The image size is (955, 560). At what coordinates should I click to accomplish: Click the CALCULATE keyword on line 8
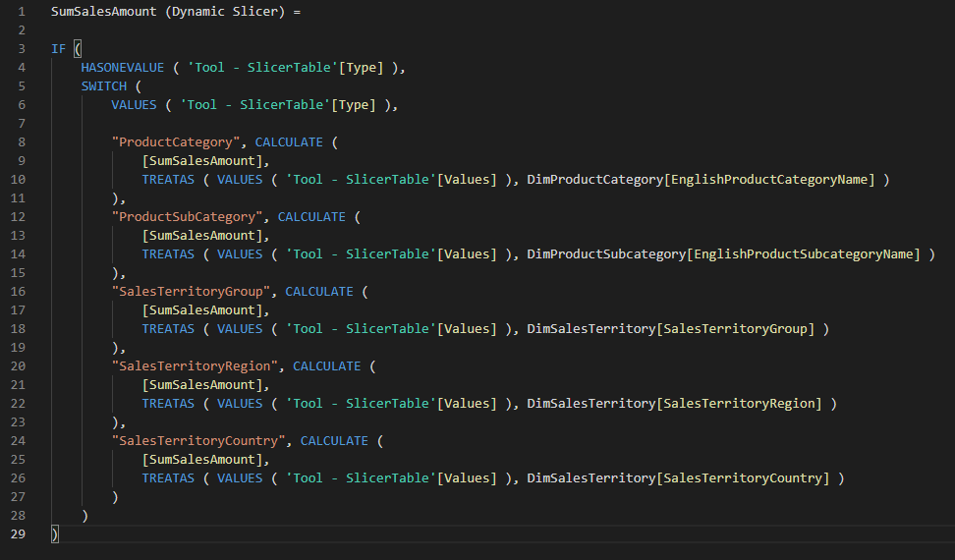pos(289,142)
